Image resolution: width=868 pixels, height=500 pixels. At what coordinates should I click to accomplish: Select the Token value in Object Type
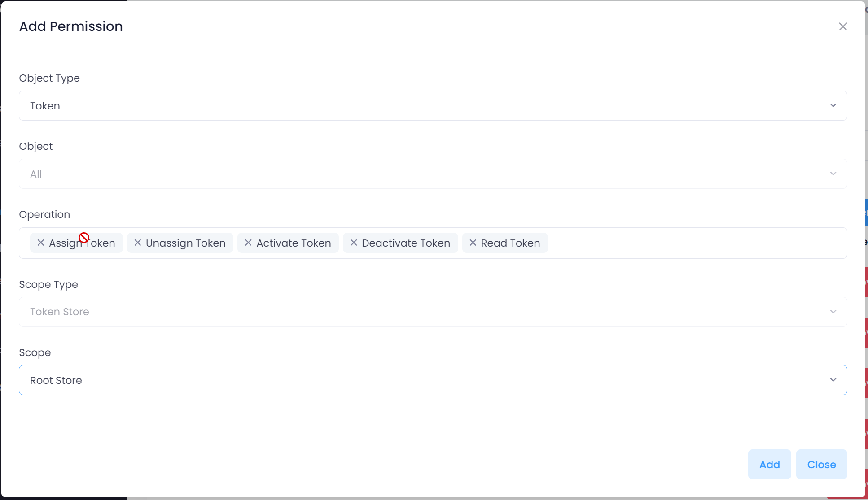(x=45, y=106)
